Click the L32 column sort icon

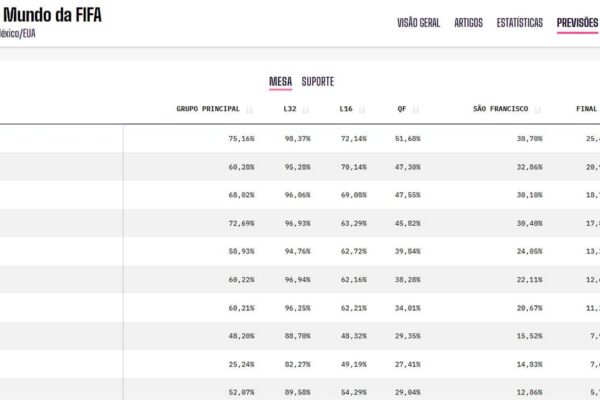click(x=305, y=109)
